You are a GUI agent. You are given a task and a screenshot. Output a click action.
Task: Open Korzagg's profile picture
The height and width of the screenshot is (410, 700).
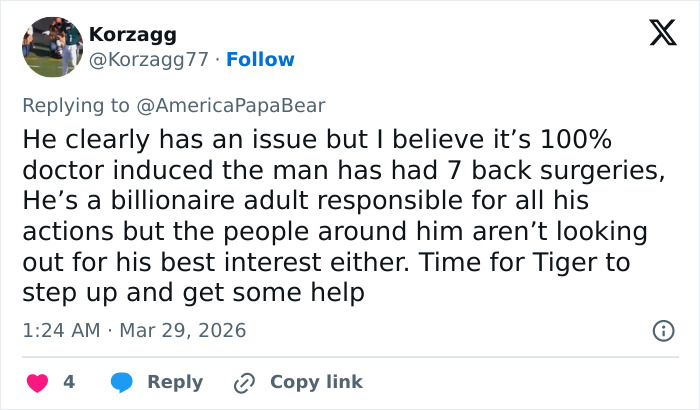click(52, 47)
